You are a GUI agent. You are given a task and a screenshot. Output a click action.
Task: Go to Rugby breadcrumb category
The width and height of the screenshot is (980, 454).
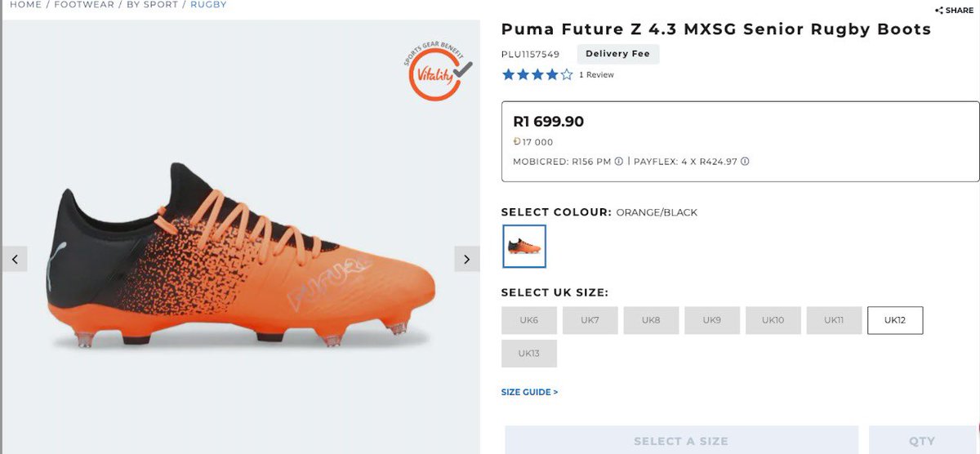click(x=208, y=5)
